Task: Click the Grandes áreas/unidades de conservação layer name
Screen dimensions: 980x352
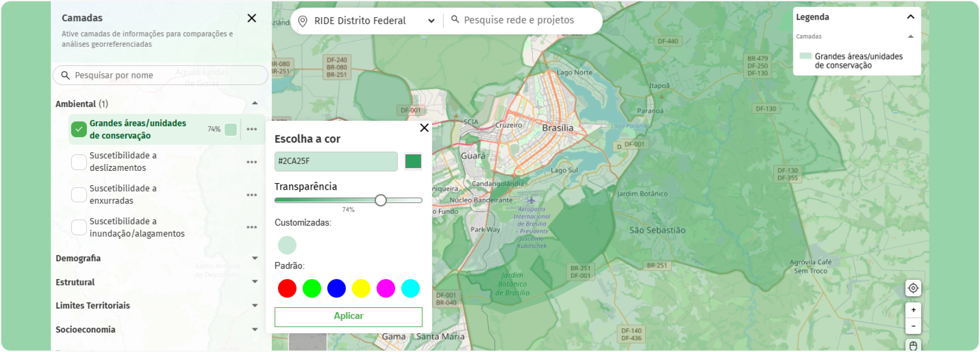Action: 138,129
